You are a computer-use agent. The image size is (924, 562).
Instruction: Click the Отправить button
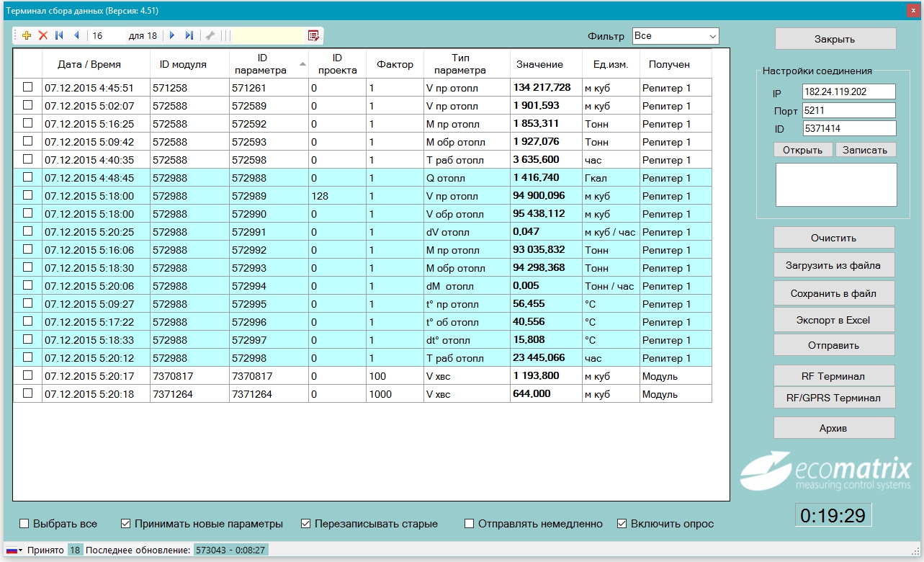[834, 344]
